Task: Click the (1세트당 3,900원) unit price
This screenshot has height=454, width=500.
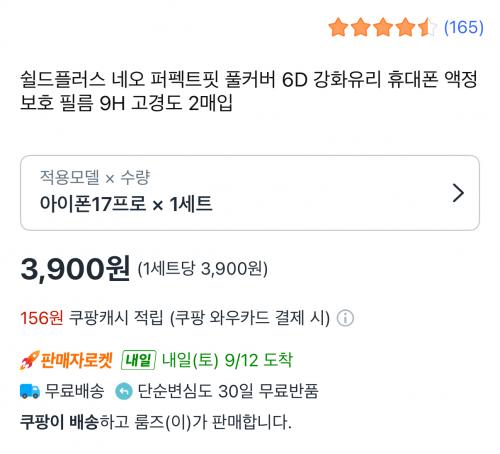Action: coord(203,269)
